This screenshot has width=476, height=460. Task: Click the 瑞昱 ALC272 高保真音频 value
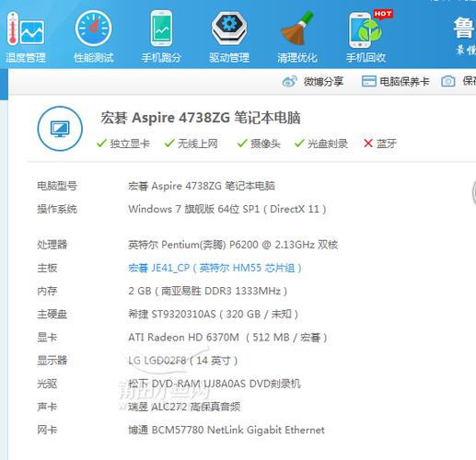coord(184,407)
